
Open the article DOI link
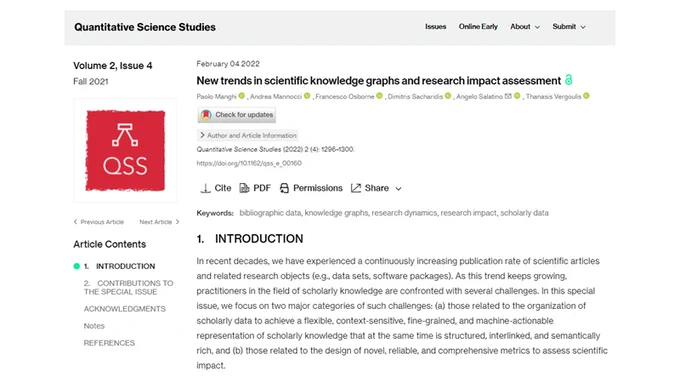click(249, 163)
